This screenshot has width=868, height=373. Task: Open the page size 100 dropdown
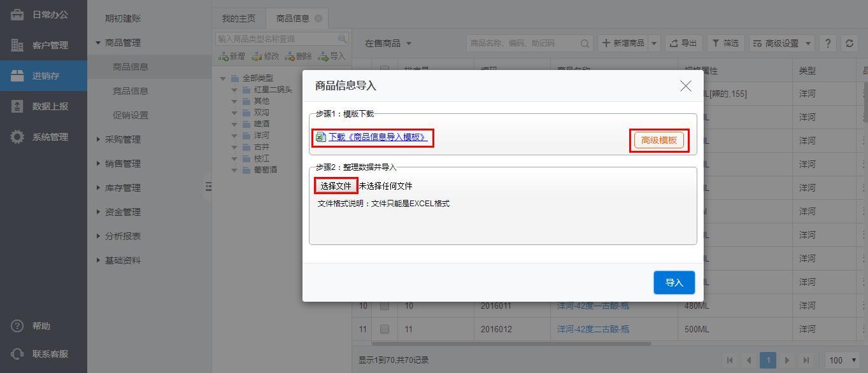[x=842, y=360]
